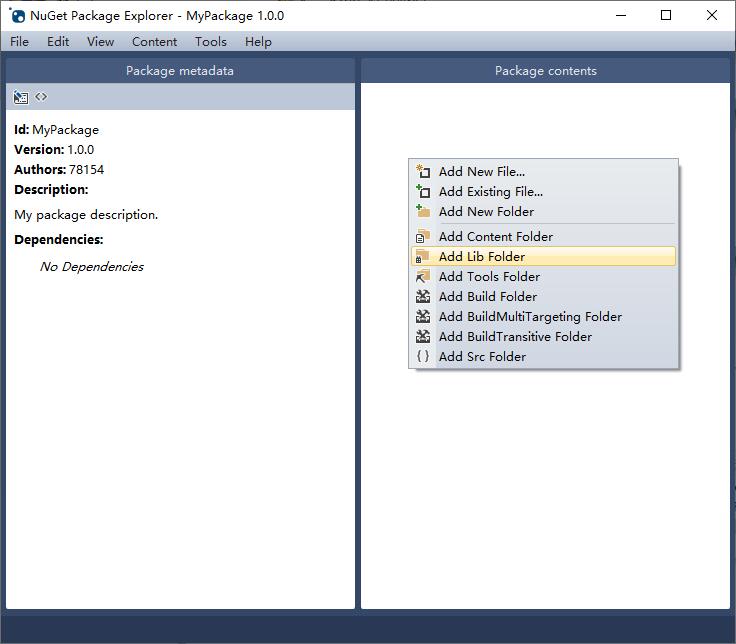The height and width of the screenshot is (644, 736).
Task: Click the No Dependencies text
Action: click(92, 267)
